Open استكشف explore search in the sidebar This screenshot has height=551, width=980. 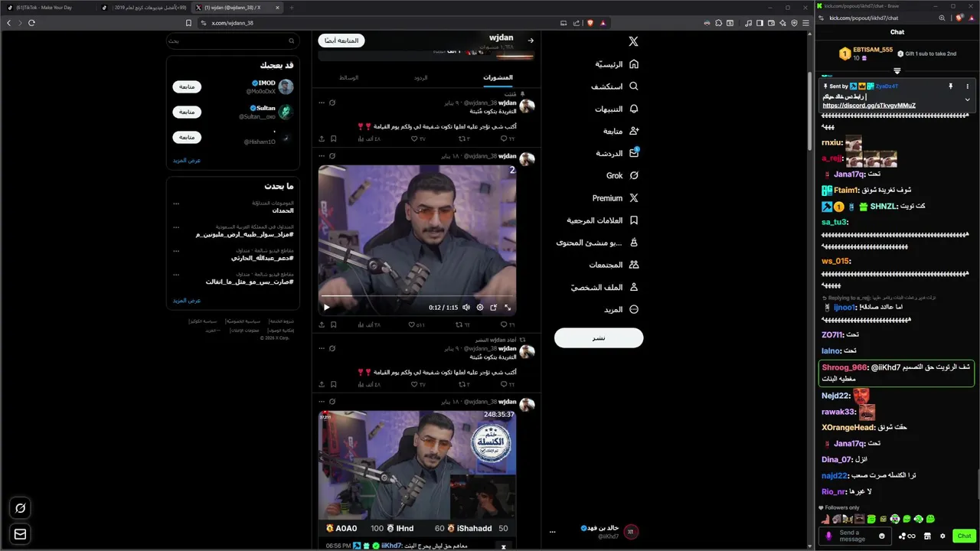tap(615, 86)
